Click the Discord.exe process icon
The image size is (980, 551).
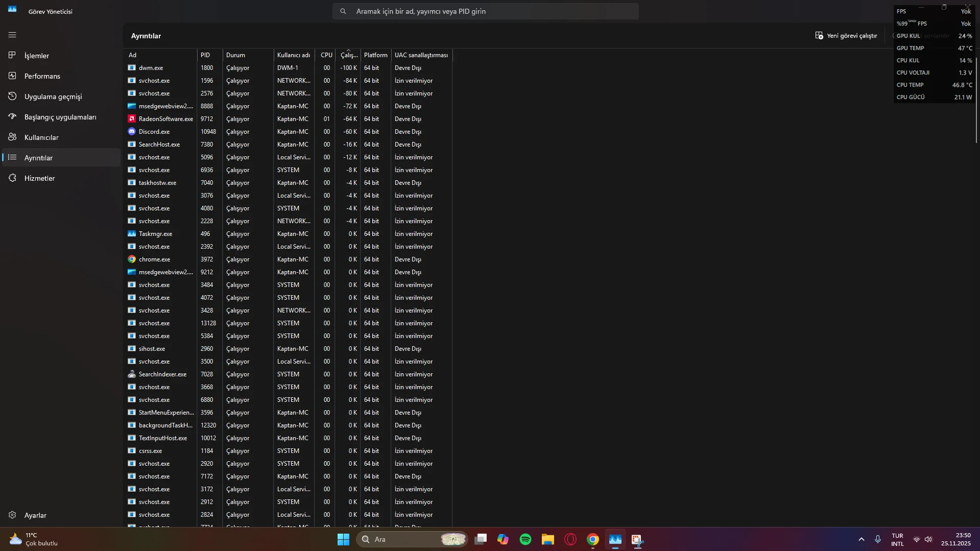point(132,131)
